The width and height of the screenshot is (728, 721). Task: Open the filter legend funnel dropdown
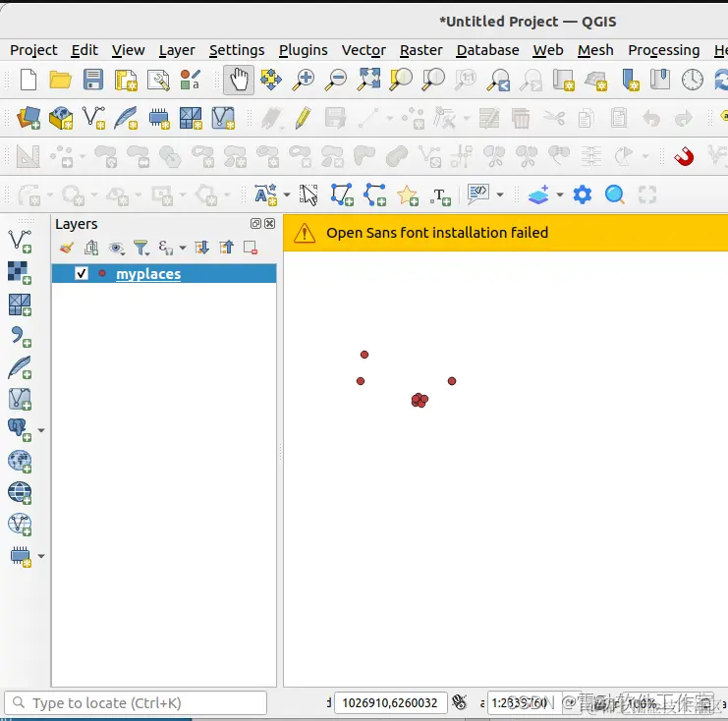click(x=141, y=248)
